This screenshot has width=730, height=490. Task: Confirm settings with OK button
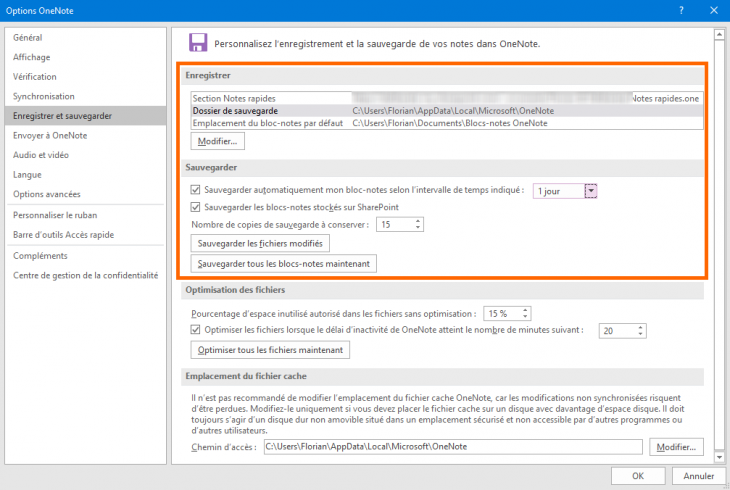[638, 476]
